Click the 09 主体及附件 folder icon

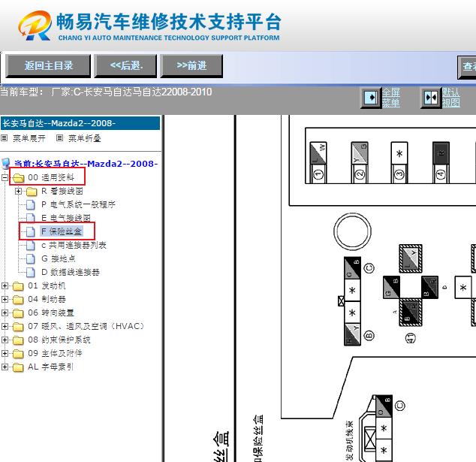tap(18, 354)
